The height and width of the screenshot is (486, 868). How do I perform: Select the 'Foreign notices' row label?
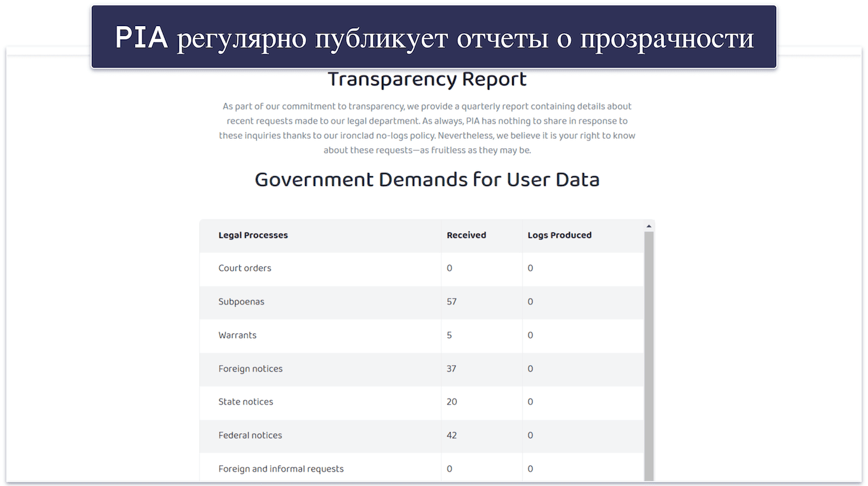[x=250, y=369]
